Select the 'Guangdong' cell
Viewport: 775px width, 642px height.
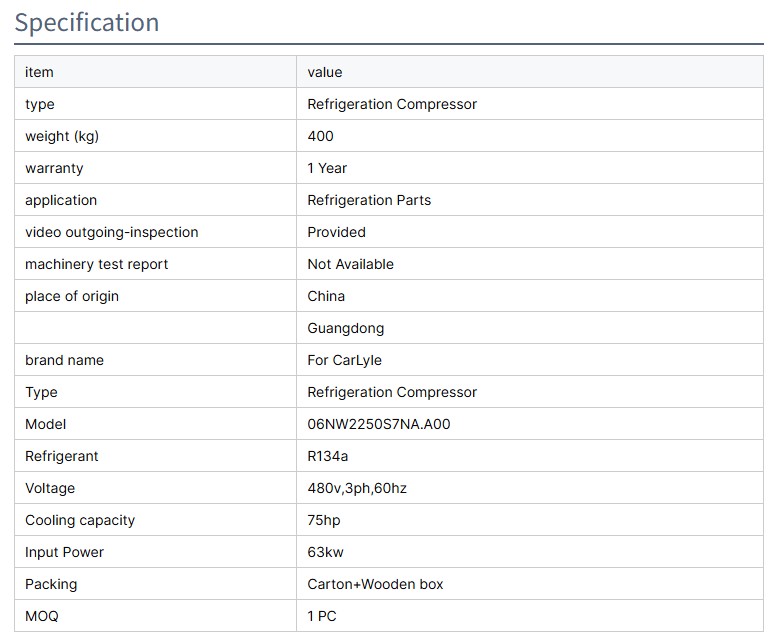346,328
